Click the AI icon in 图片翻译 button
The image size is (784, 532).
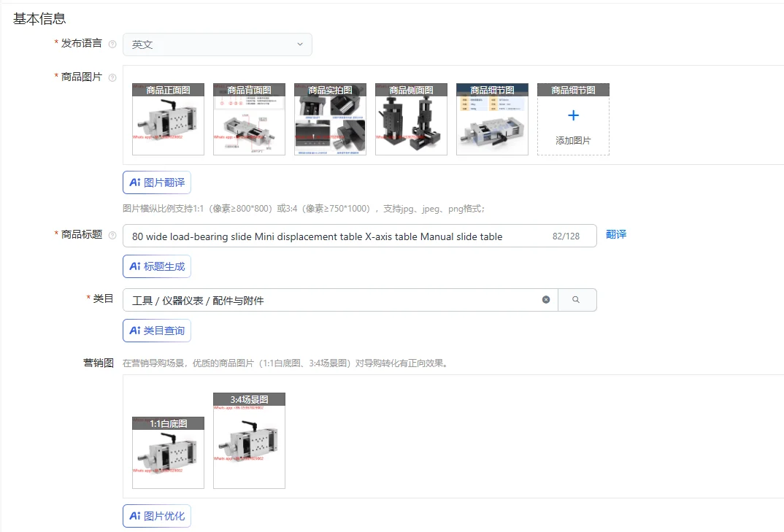click(x=135, y=182)
